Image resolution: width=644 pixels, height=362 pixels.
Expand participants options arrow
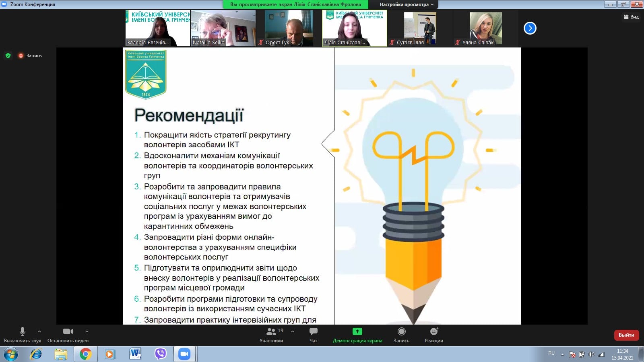293,331
